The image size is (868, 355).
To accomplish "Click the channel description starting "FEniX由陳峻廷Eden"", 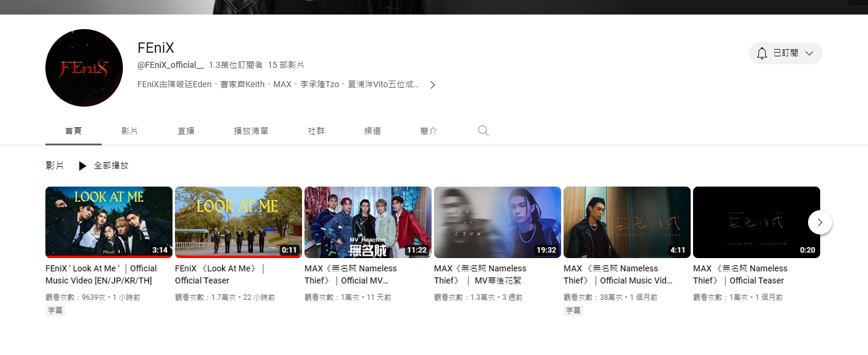I will [x=278, y=85].
